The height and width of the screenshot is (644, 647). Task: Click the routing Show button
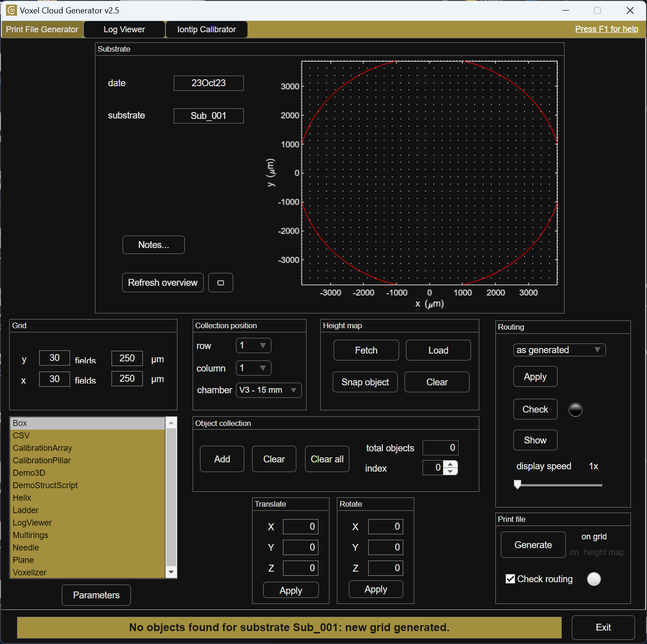(535, 440)
